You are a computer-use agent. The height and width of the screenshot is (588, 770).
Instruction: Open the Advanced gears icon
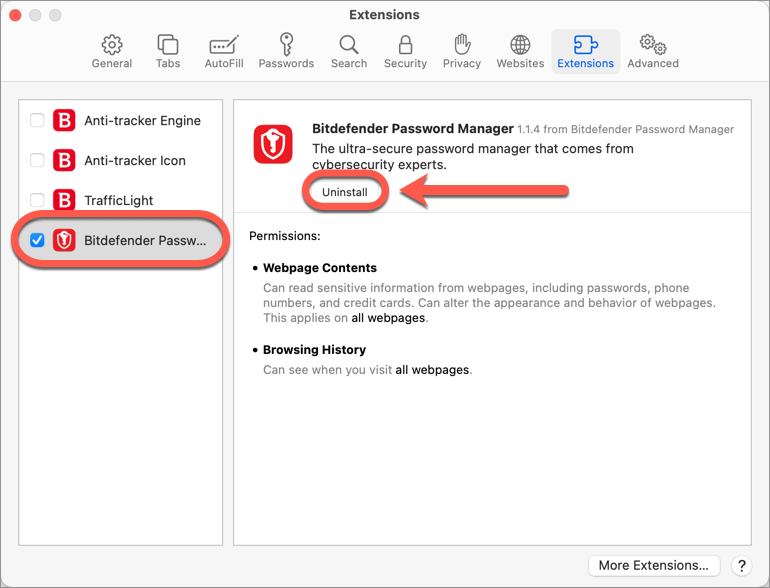pyautogui.click(x=653, y=44)
